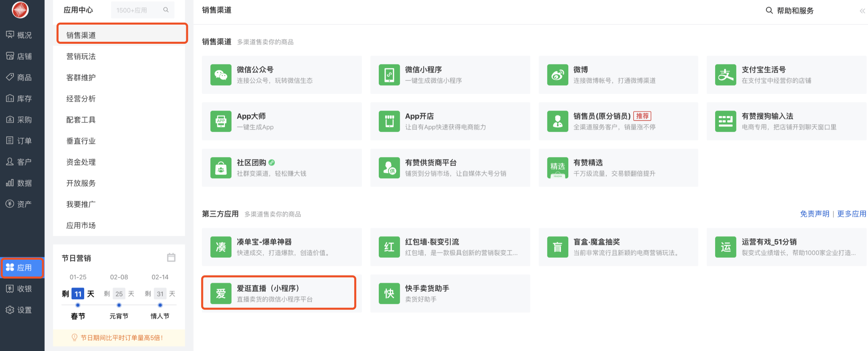Image resolution: width=868 pixels, height=351 pixels.
Task: Click the 有赞搜狗输入法 keyboard icon
Action: click(726, 121)
